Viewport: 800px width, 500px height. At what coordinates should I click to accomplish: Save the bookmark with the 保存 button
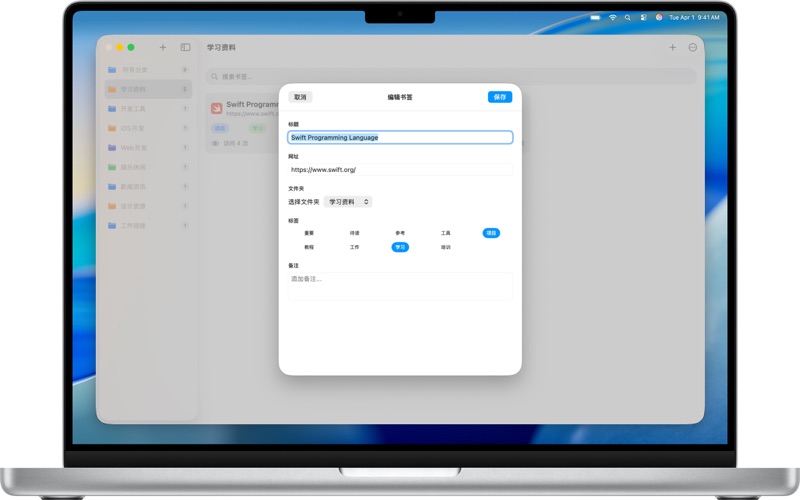point(499,97)
